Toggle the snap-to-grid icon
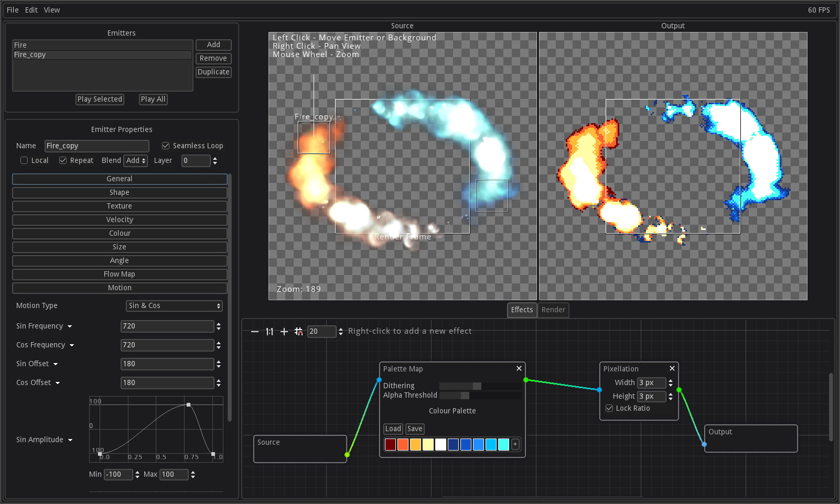 [298, 331]
